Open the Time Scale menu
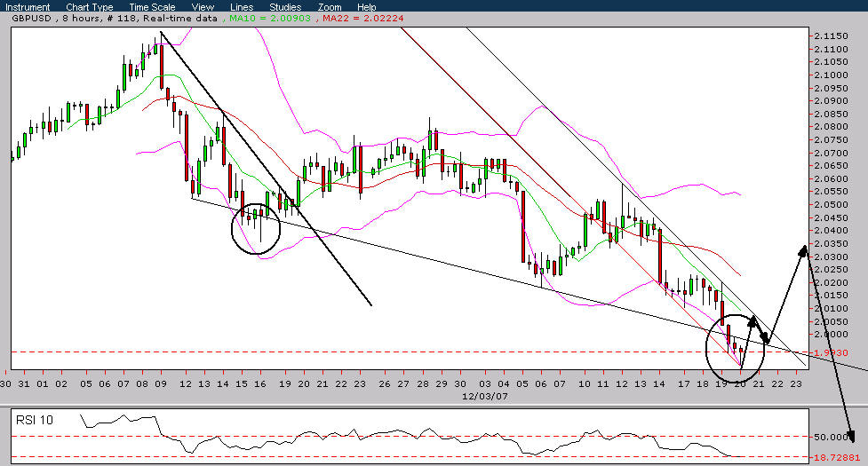Viewport: 868px width, 466px height. pyautogui.click(x=152, y=7)
